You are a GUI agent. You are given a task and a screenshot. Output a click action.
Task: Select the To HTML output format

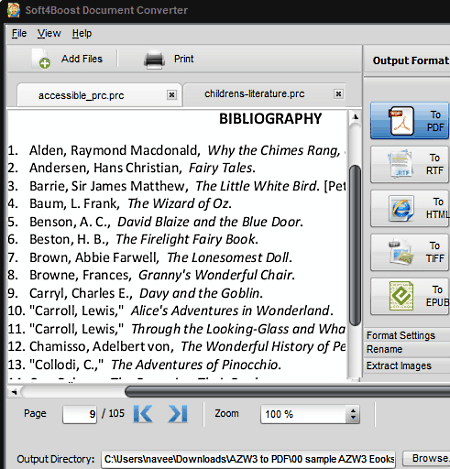point(410,208)
